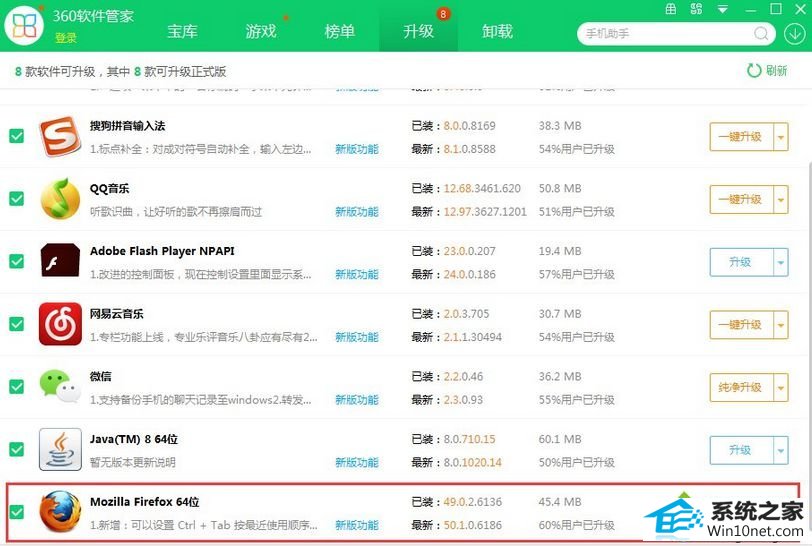This screenshot has height=546, width=812.
Task: Expand upgrade options dropdown for 网易云音乐
Action: click(780, 325)
